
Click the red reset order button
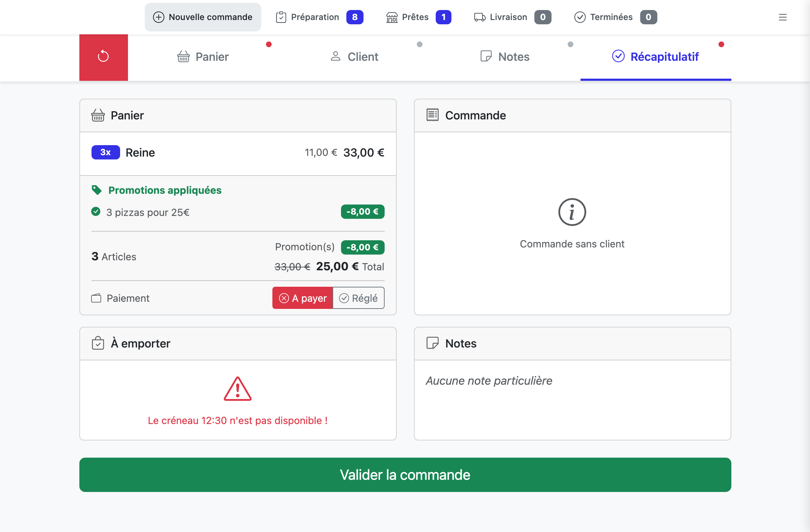[x=103, y=57]
